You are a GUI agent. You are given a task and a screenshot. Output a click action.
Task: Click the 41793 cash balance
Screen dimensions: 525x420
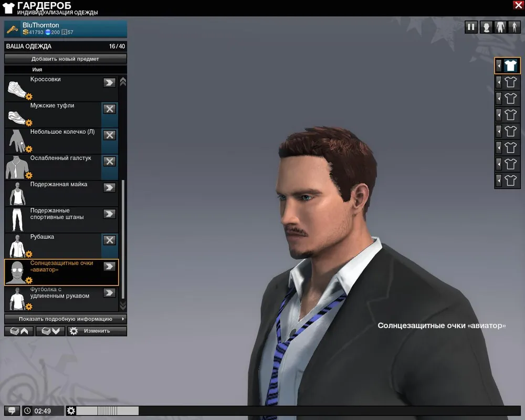(x=33, y=32)
